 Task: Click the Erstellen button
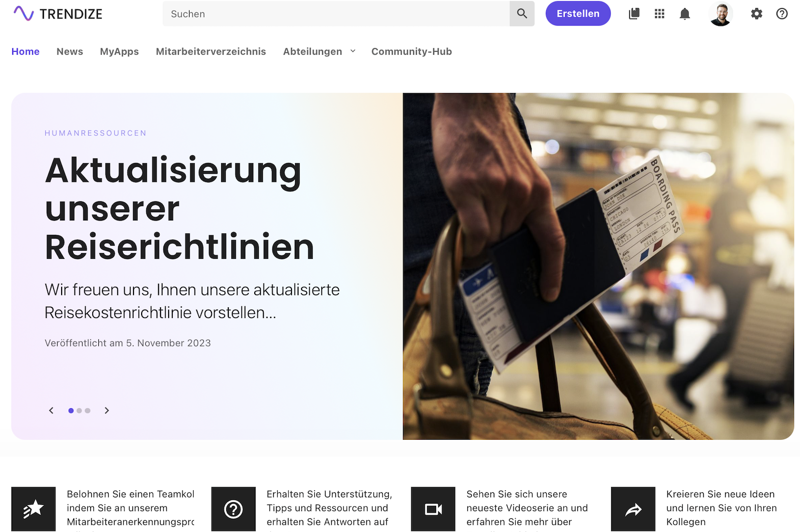coord(578,14)
